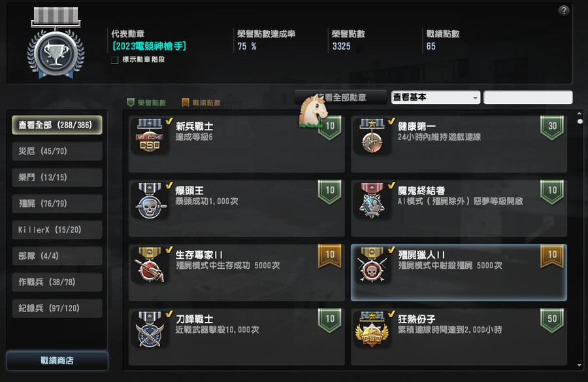Click the 查看全部勳章 button

[340, 97]
